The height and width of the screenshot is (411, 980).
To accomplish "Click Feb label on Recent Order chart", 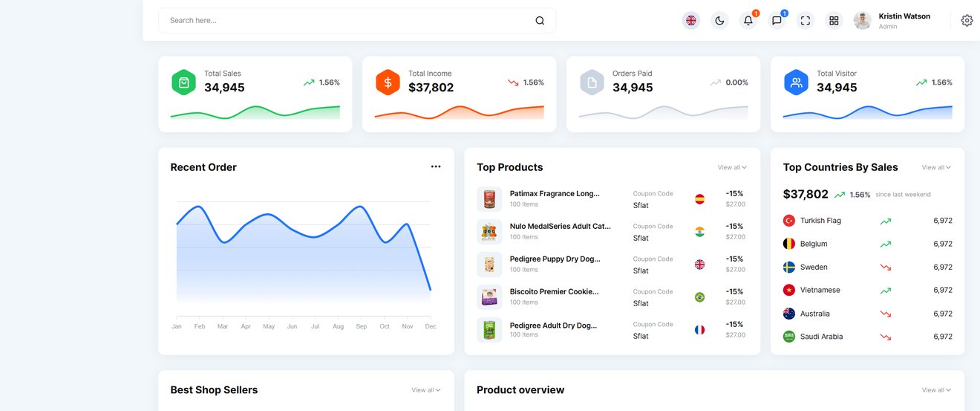I will click(200, 326).
